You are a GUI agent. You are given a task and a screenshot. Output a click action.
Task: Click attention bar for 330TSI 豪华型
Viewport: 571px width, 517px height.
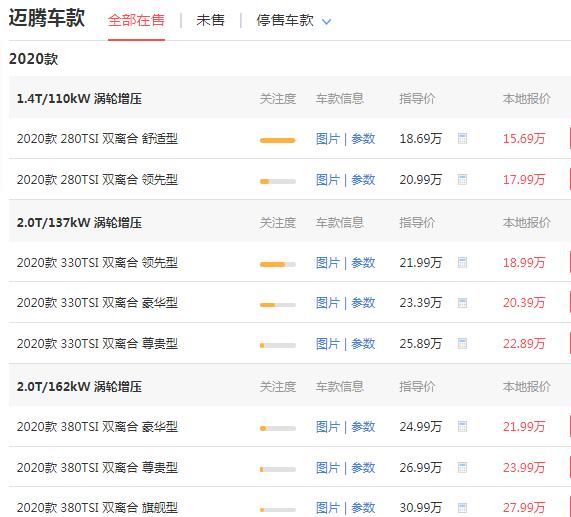pos(277,304)
